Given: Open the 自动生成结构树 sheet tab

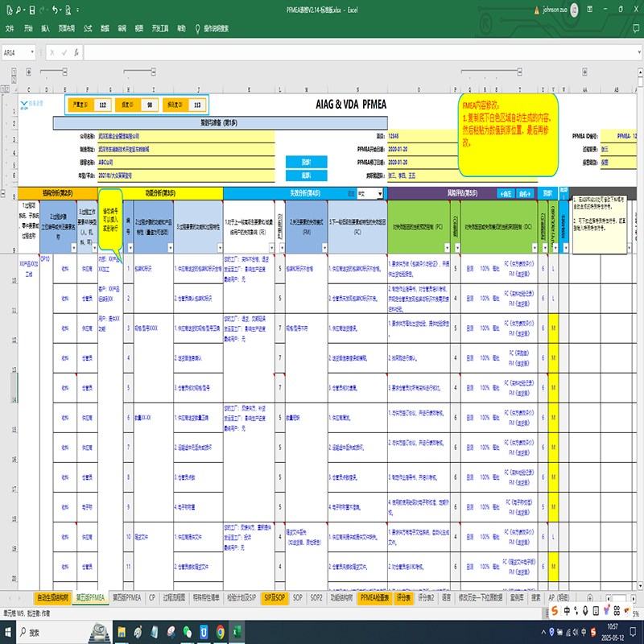Looking at the screenshot, I should point(53,597).
